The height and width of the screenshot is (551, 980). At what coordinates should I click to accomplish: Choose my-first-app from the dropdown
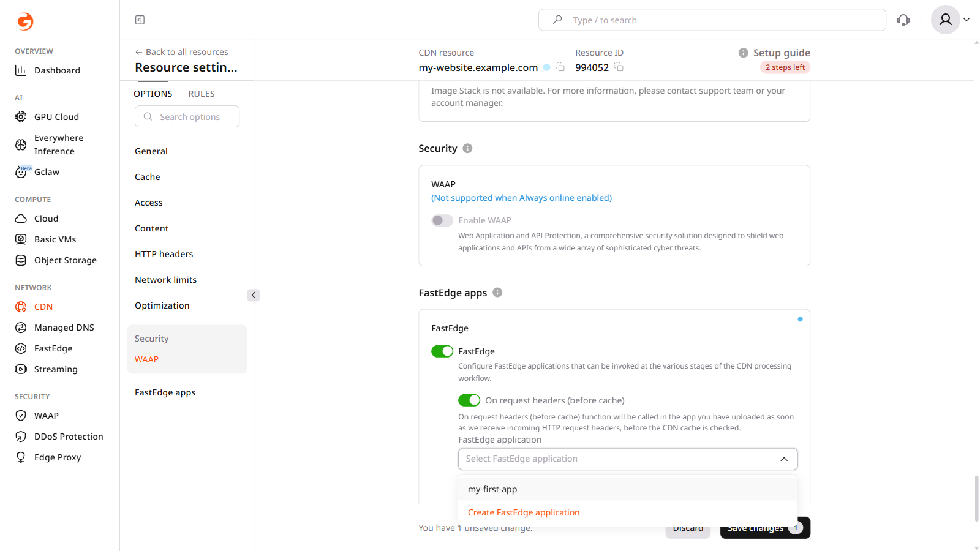coord(628,489)
